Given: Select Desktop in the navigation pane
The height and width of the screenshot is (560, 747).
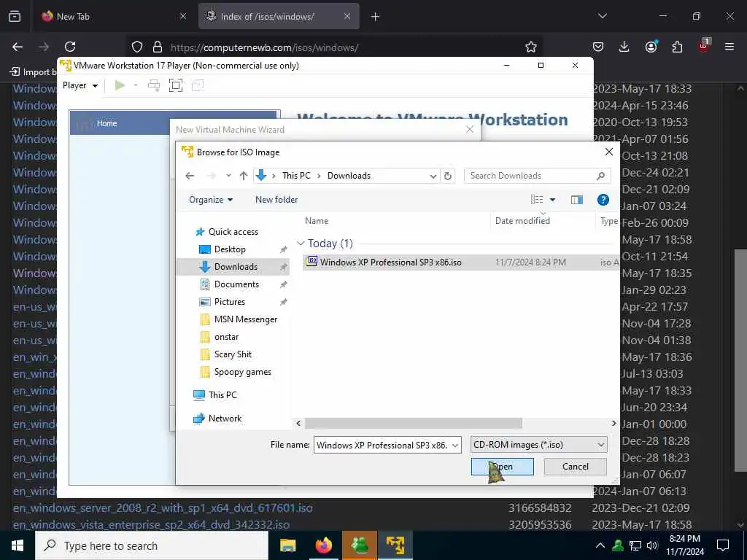Looking at the screenshot, I should (x=230, y=249).
